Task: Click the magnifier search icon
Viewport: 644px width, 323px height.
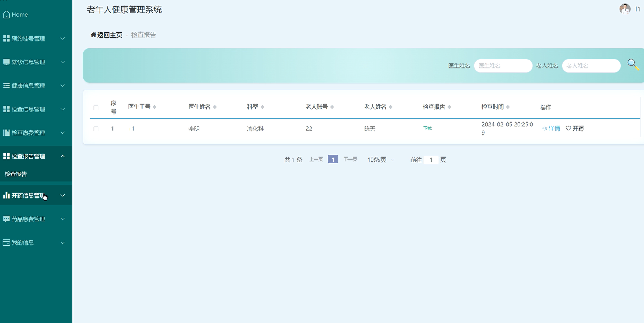Action: pyautogui.click(x=633, y=65)
